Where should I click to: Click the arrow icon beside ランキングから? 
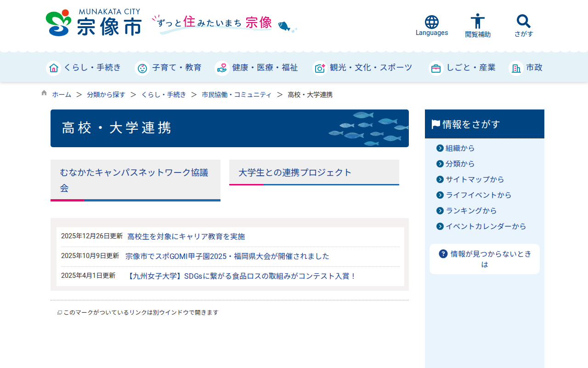[440, 211]
